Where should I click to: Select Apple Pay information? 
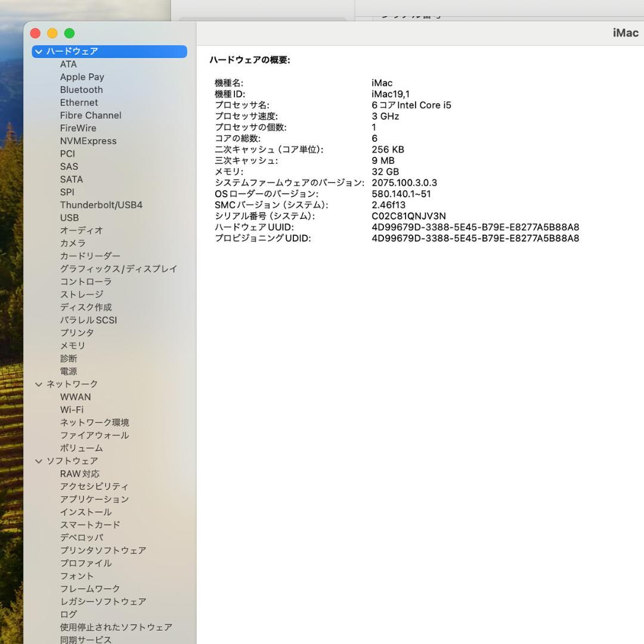click(x=82, y=77)
